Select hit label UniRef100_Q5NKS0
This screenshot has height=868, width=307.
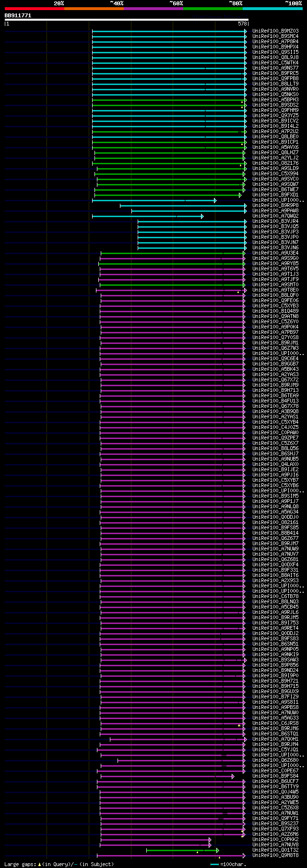(275, 95)
